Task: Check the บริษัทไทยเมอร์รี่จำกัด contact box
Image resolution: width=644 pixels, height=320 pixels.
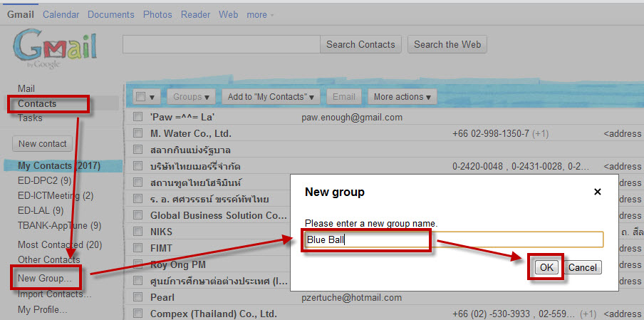Action: pyautogui.click(x=138, y=166)
